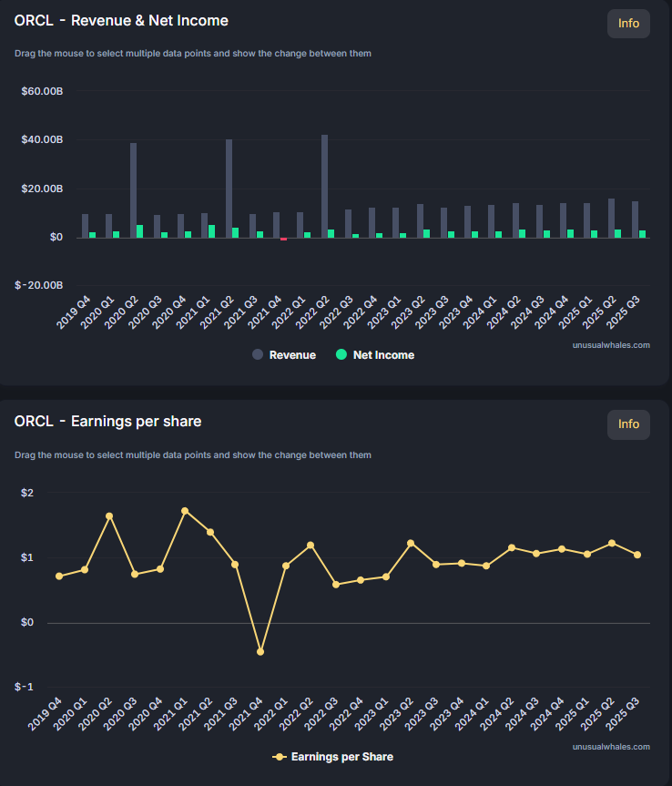
Task: Toggle the Revenue series in the legend
Action: [x=284, y=355]
